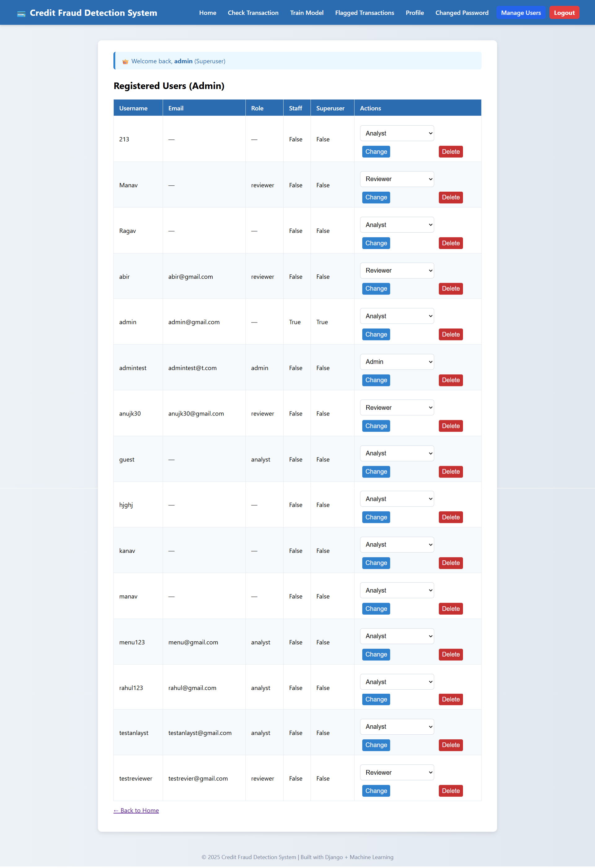Select Changed Password from navbar
595x868 pixels.
(462, 12)
